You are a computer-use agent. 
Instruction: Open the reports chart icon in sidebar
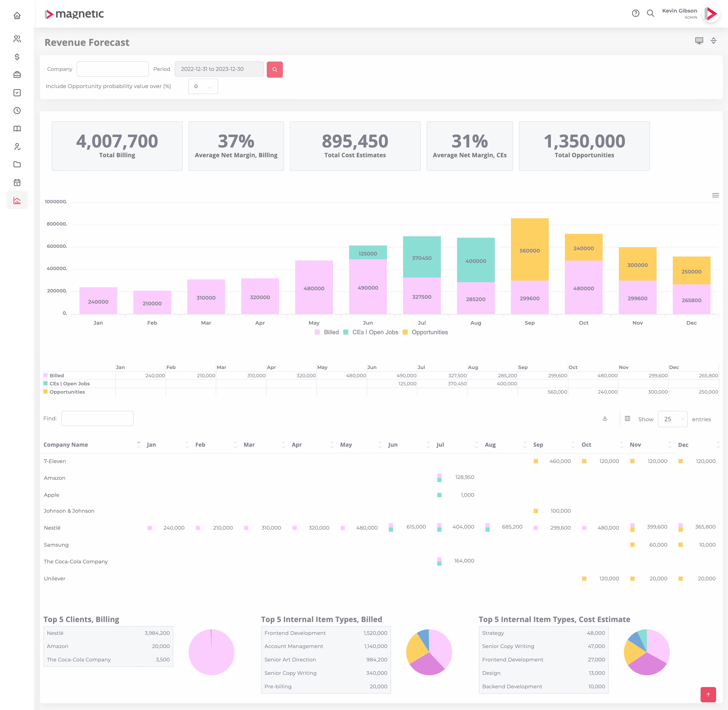(17, 200)
